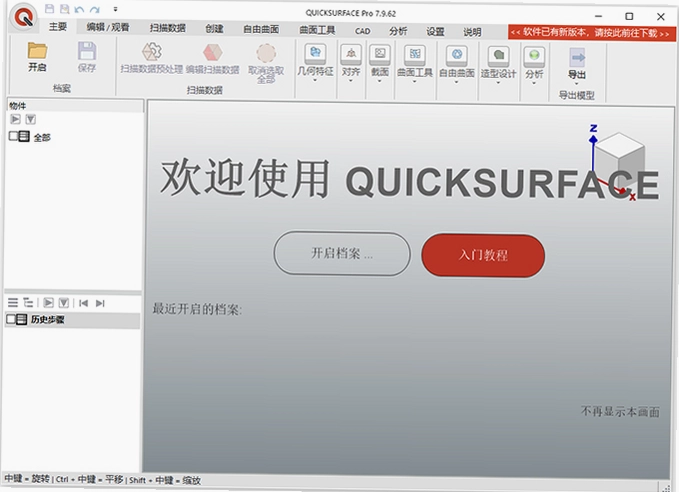Expand the quick access toolbar customize arrow
679x492 pixels.
pyautogui.click(x=115, y=9)
